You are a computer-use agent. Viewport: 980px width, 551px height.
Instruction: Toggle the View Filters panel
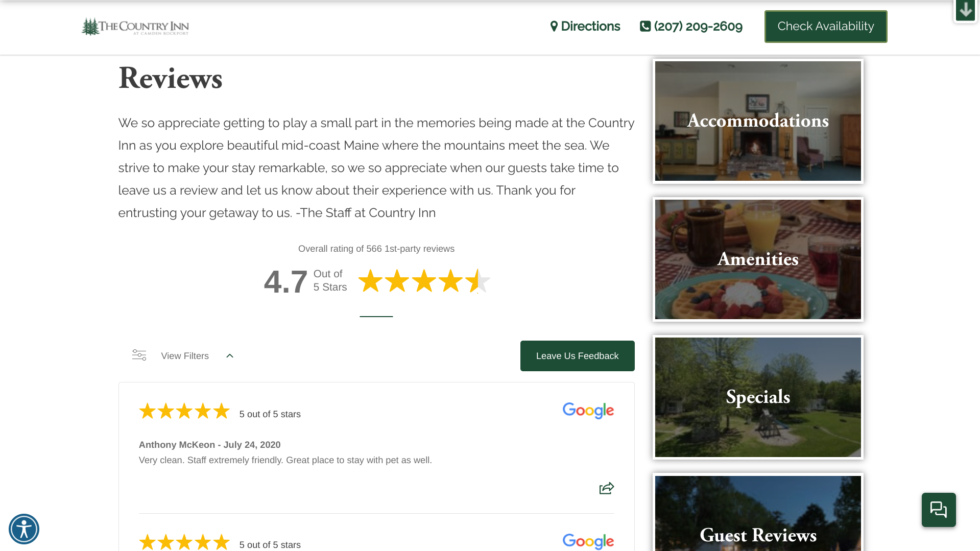pos(183,356)
